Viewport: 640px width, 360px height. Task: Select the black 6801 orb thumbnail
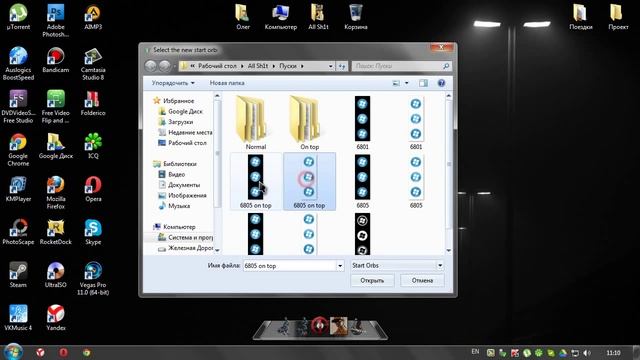tap(362, 123)
